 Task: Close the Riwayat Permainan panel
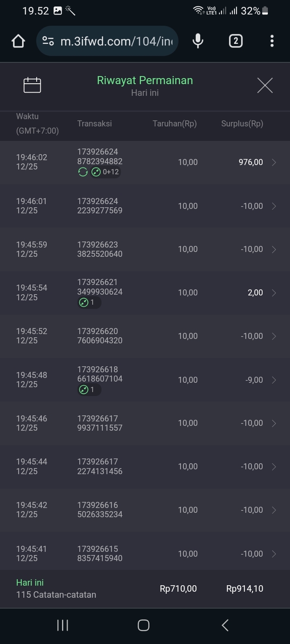pyautogui.click(x=265, y=85)
